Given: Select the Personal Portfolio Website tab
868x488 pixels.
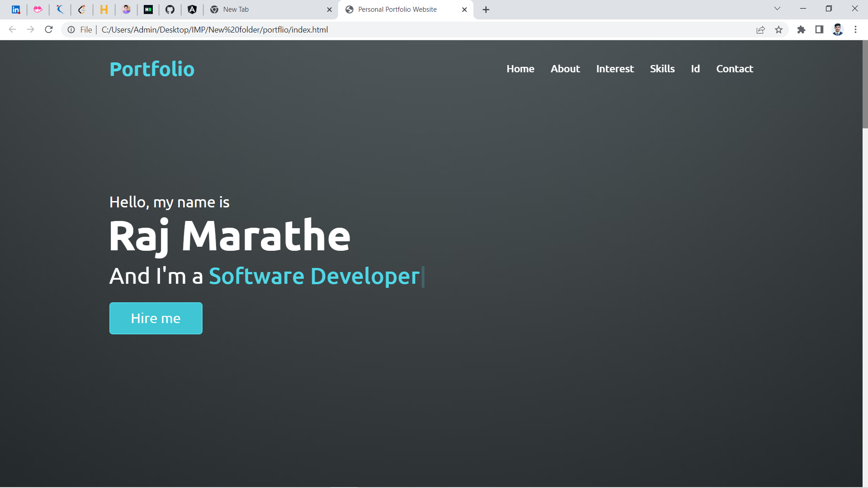Looking at the screenshot, I should 406,9.
